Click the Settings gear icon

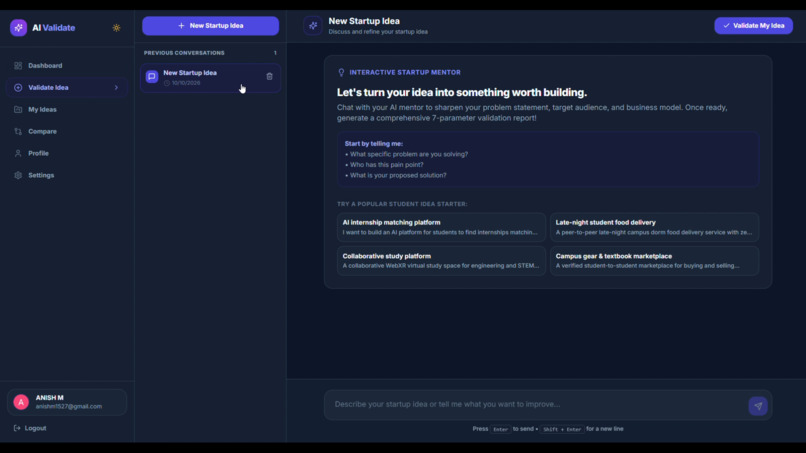tap(18, 175)
